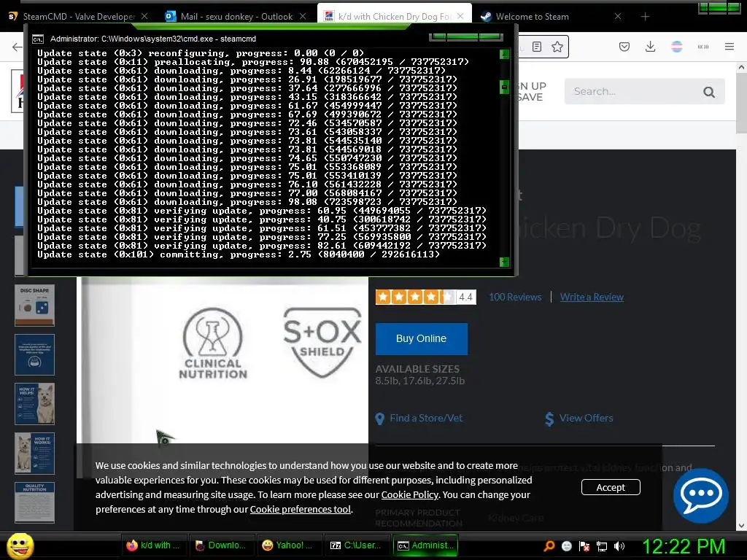
Task: Select the Quality Nutrition thumbnail
Action: (x=35, y=503)
